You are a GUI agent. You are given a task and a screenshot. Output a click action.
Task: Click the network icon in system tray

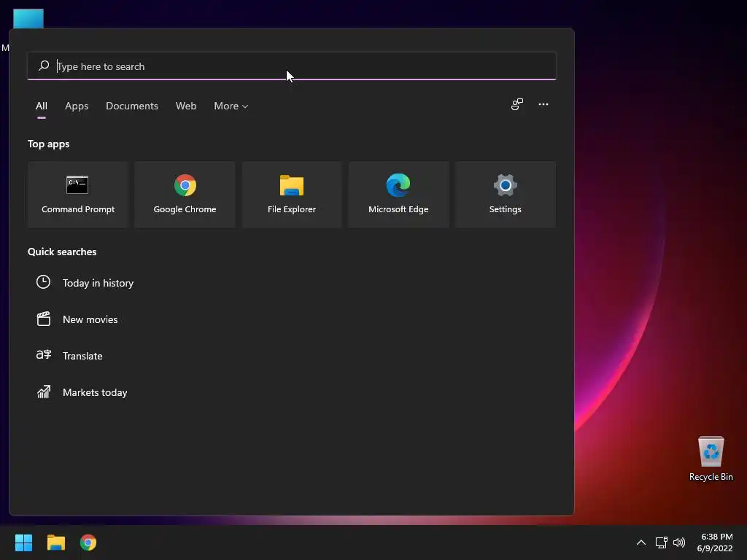(x=661, y=542)
